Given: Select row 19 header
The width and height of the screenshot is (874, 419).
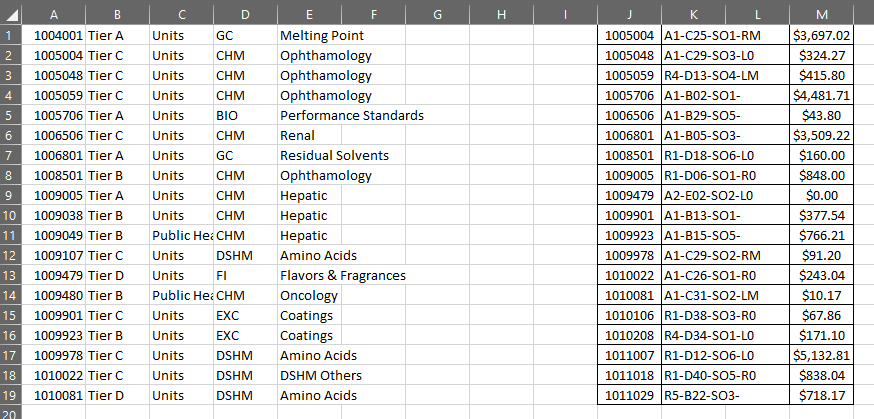Looking at the screenshot, I should tap(11, 395).
